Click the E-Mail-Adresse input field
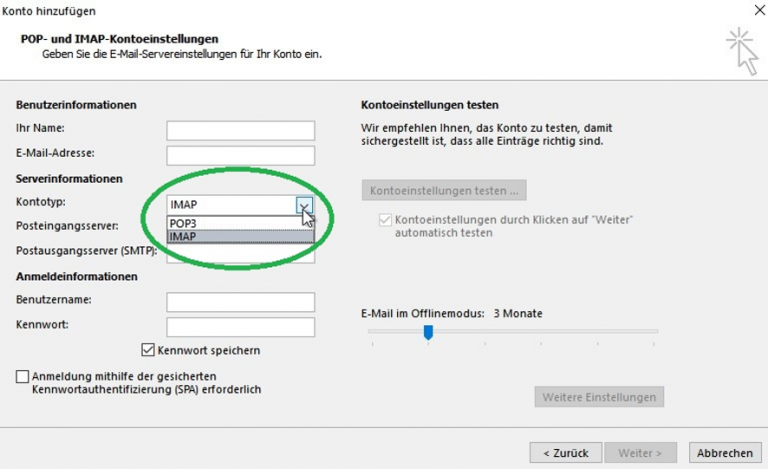 pyautogui.click(x=240, y=156)
